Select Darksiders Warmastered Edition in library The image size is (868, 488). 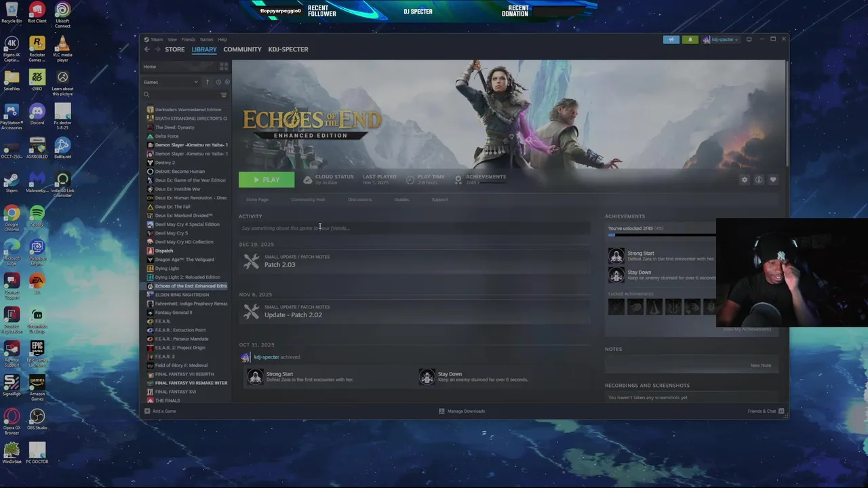coord(188,109)
